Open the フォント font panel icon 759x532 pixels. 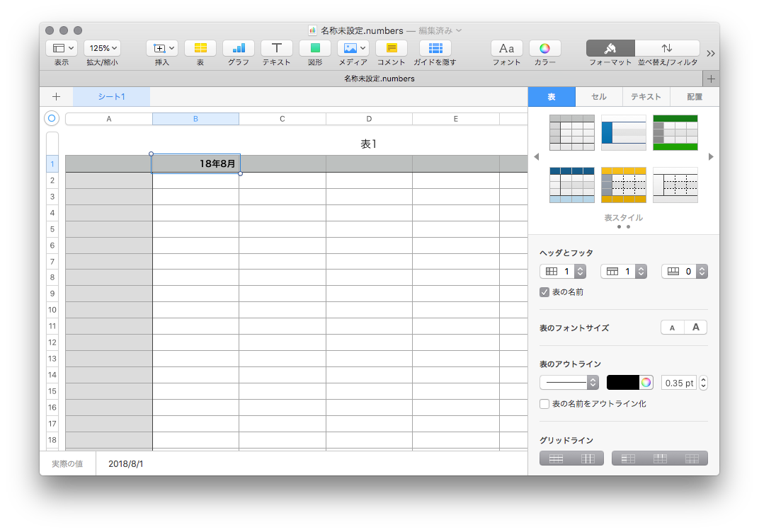click(506, 48)
